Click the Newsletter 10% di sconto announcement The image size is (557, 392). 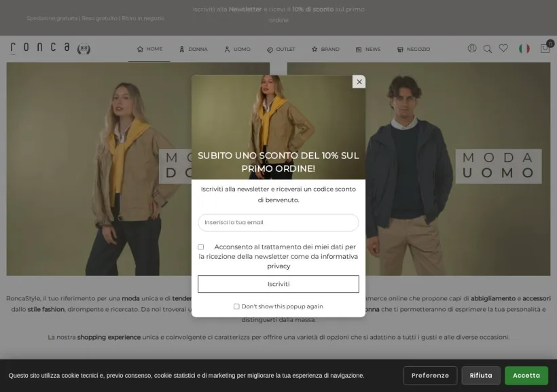tap(278, 14)
